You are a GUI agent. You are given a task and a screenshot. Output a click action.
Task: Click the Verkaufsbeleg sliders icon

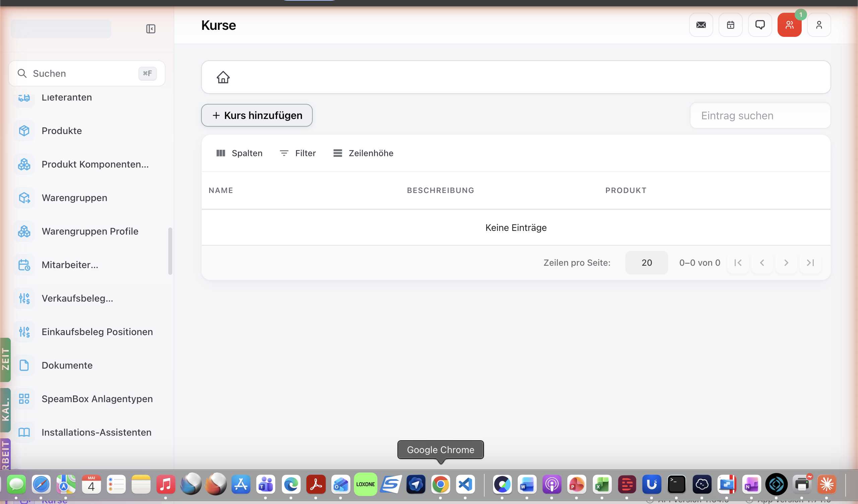coord(24,298)
